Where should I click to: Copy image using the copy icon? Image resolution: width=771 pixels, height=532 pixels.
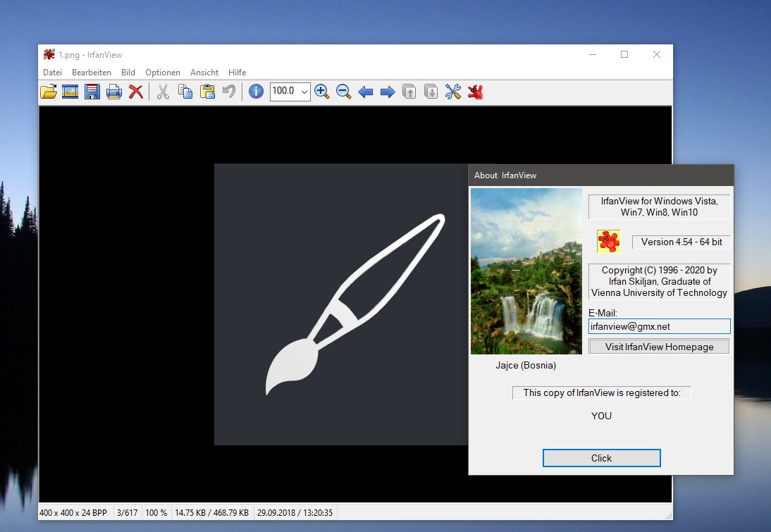(x=185, y=92)
